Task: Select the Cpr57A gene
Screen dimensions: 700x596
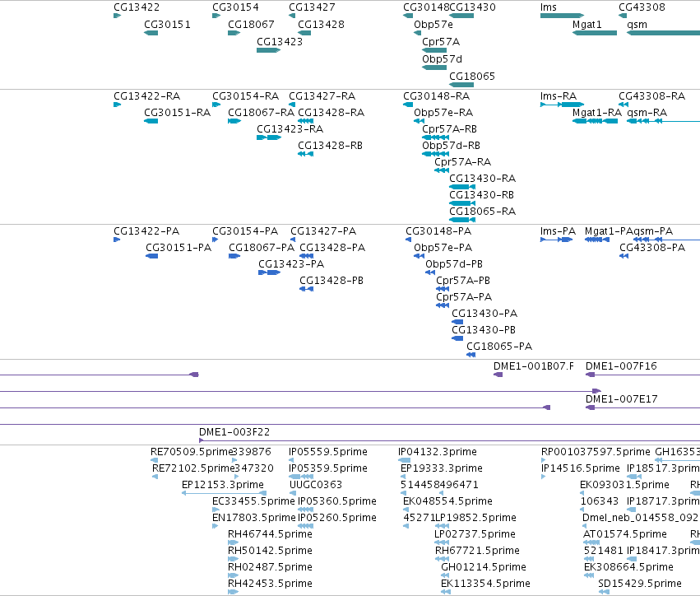Action: [x=434, y=50]
